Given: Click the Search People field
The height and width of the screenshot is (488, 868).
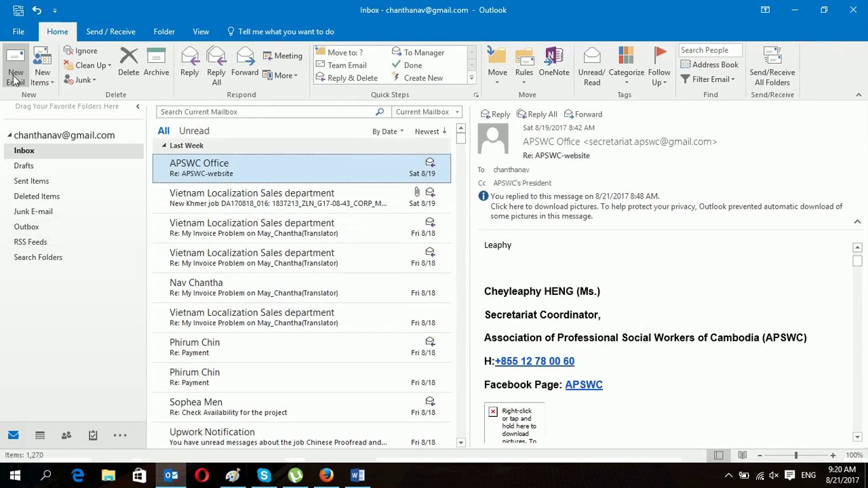Looking at the screenshot, I should pos(709,50).
